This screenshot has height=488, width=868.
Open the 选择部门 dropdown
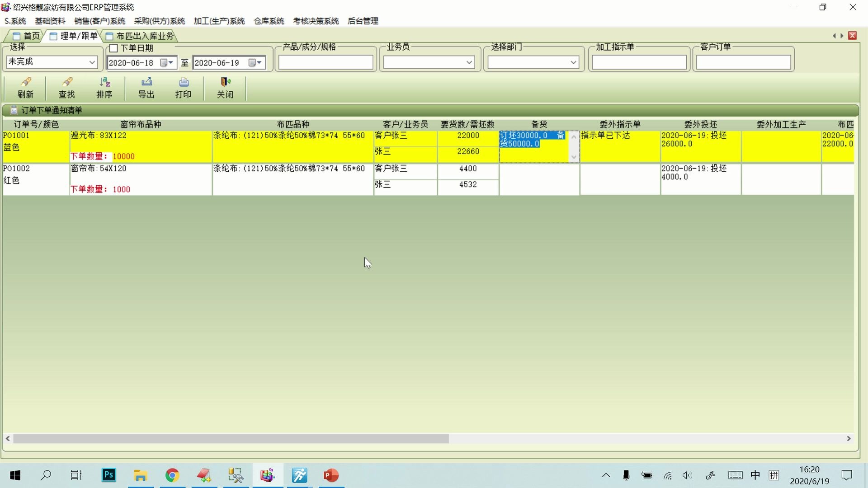[x=573, y=62]
